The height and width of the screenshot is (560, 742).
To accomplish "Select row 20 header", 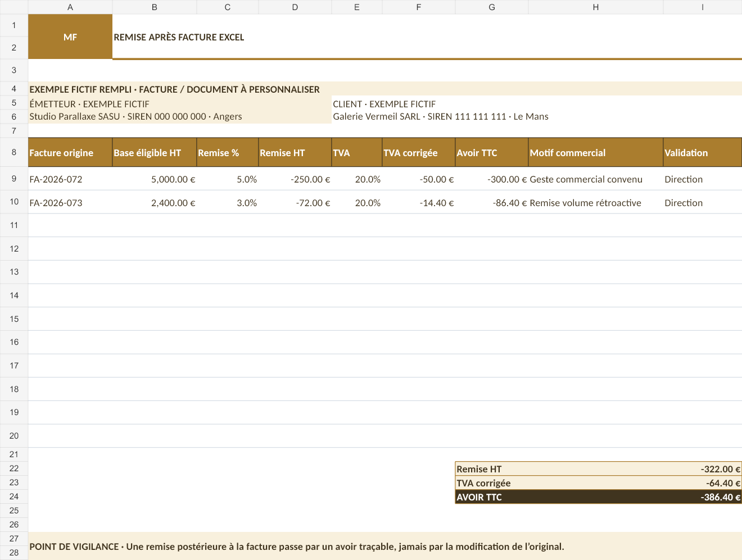I will [x=14, y=436].
